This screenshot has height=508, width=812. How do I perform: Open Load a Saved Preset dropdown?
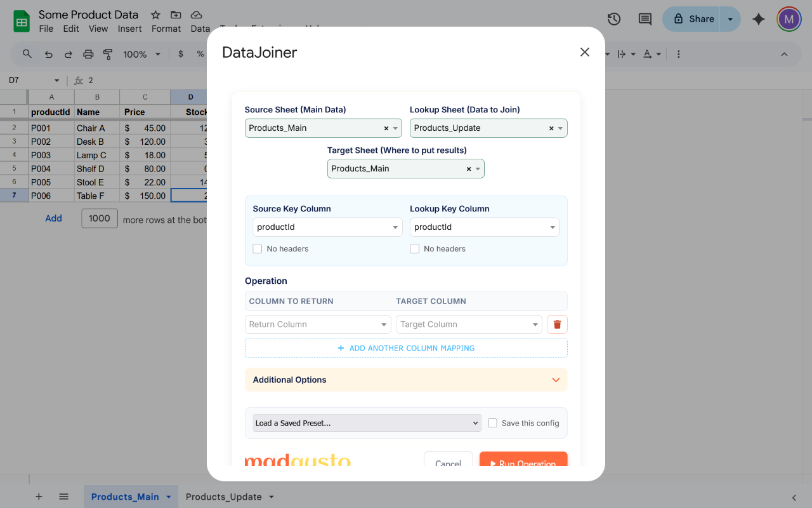pos(367,423)
